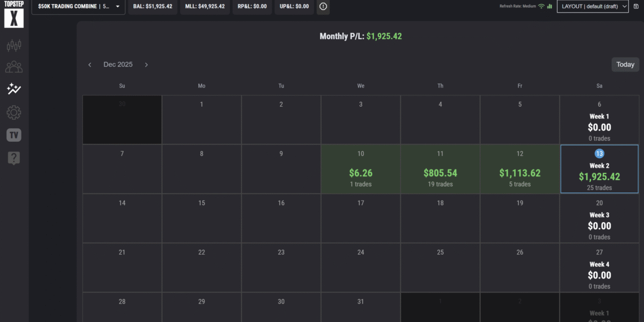The height and width of the screenshot is (322, 644).
Task: Select December 10 cell with $6.26
Action: click(x=360, y=169)
